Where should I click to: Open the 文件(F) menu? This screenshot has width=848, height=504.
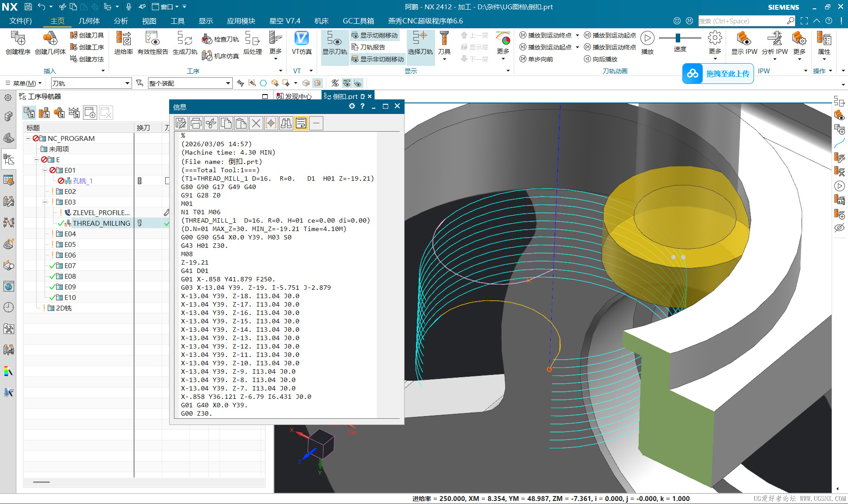tap(20, 21)
